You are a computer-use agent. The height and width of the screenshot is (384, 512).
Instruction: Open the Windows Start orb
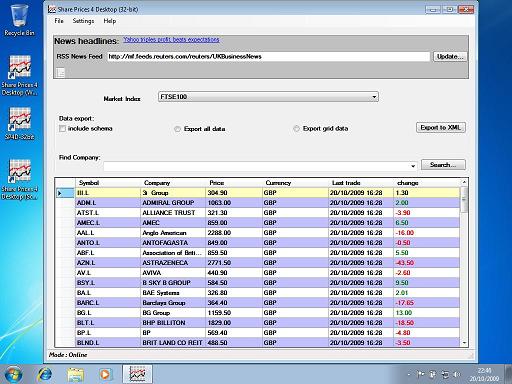13,374
